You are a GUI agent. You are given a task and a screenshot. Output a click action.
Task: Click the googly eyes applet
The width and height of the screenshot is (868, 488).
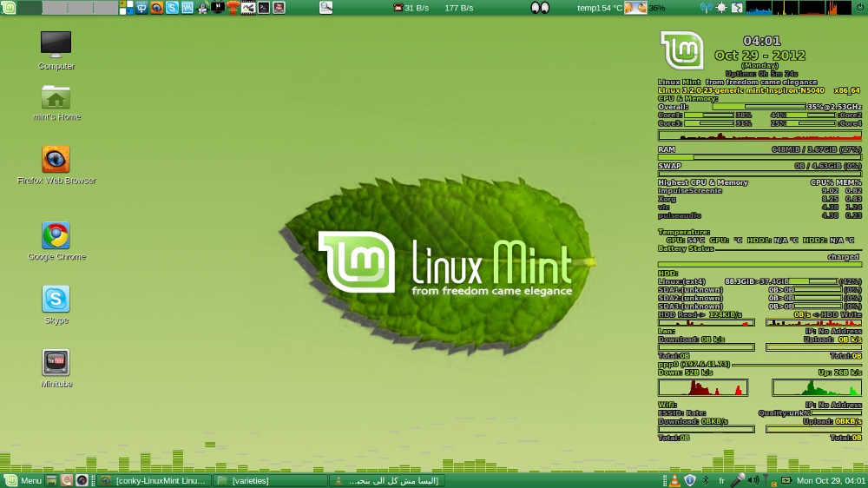pos(540,8)
